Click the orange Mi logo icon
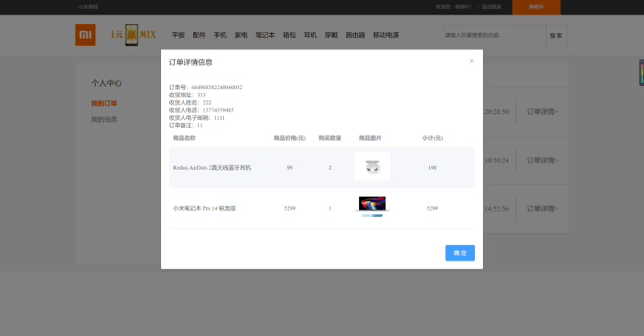 point(85,35)
